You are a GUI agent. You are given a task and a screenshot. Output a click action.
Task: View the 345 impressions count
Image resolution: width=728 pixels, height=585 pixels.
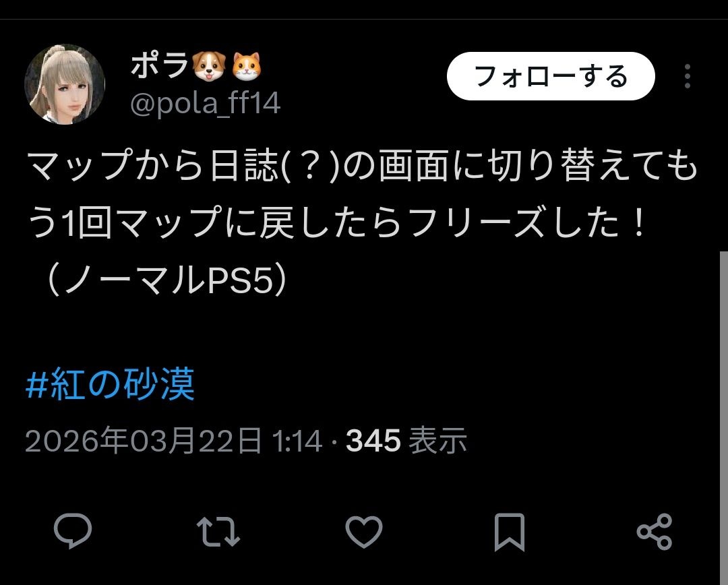tap(373, 441)
